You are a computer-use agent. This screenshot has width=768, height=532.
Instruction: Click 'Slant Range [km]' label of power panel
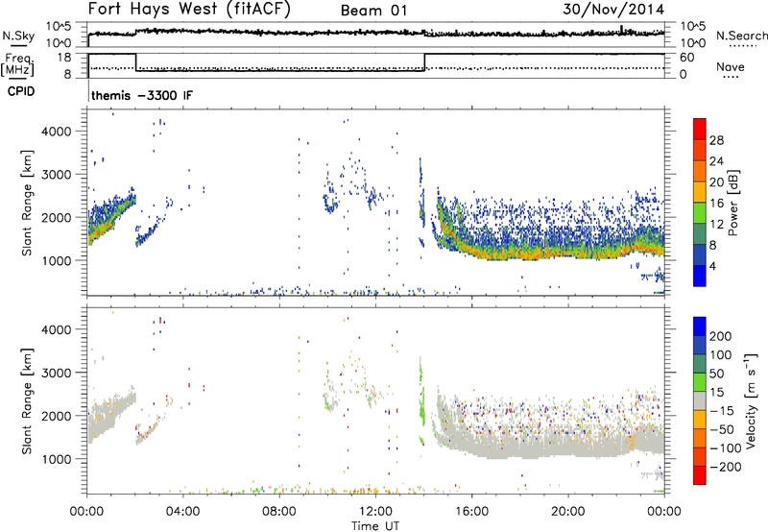tap(27, 203)
